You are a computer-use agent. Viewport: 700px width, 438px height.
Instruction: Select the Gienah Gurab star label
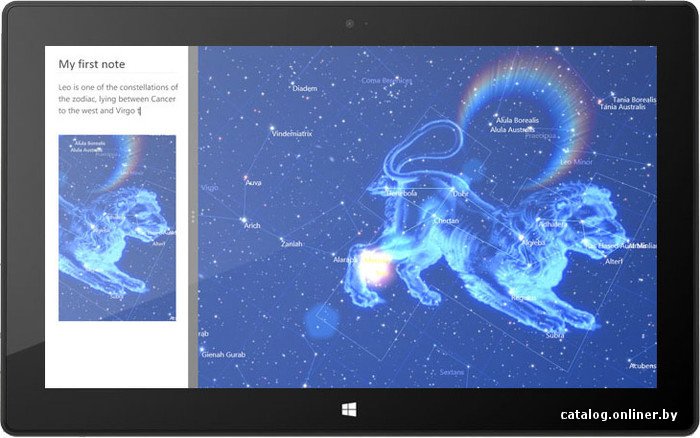(223, 355)
